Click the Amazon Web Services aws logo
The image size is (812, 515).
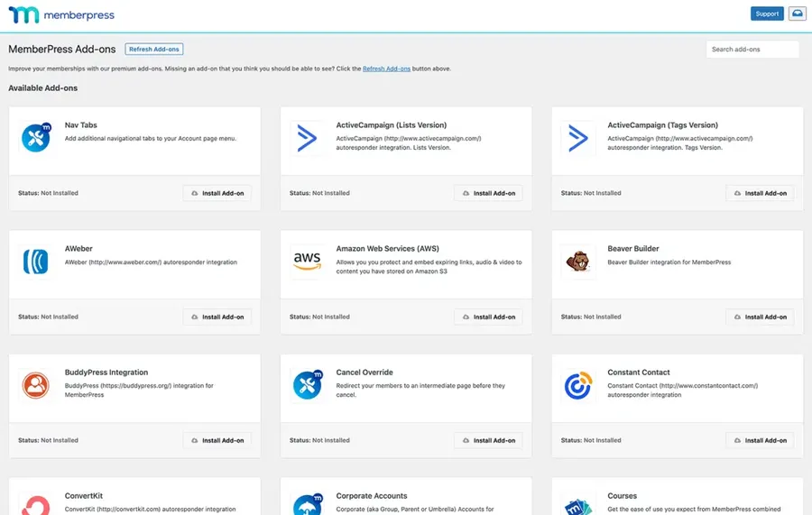(x=307, y=262)
